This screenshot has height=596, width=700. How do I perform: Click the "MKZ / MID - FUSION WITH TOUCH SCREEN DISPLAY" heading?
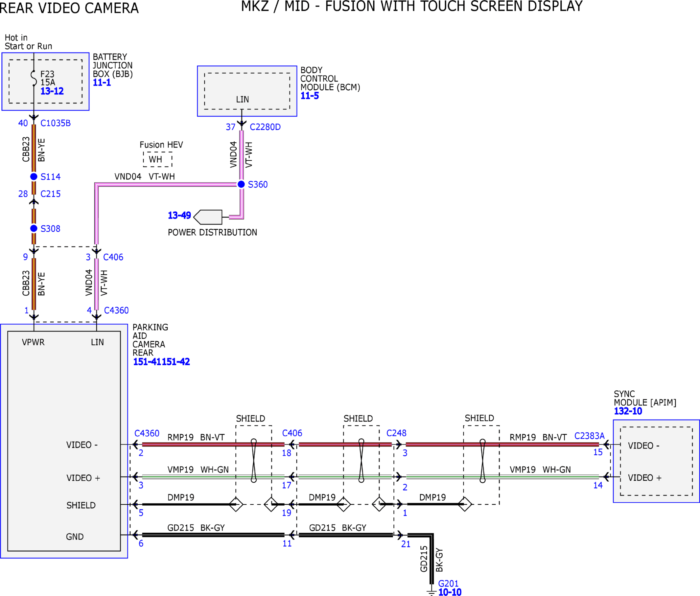pyautogui.click(x=412, y=7)
